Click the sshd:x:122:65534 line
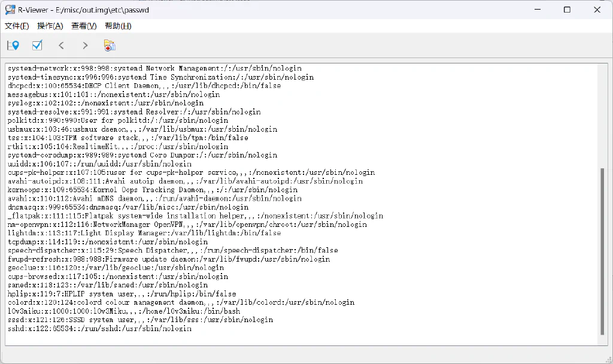 coord(100,329)
